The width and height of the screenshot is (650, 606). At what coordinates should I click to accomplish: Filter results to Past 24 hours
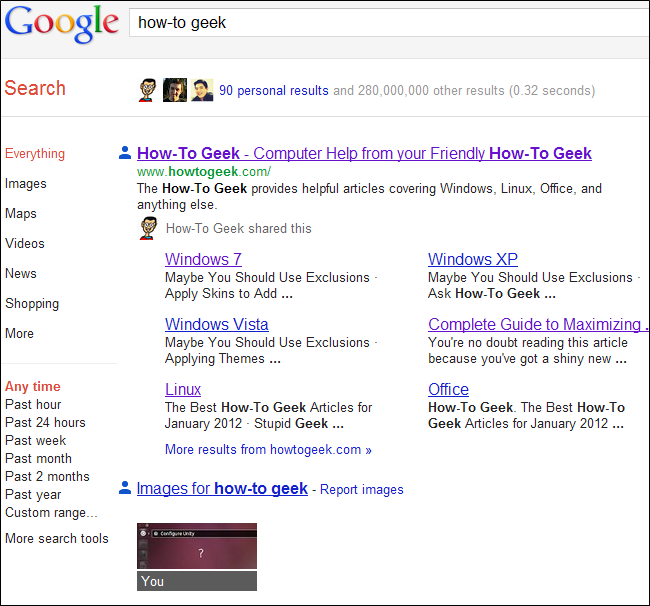point(45,422)
